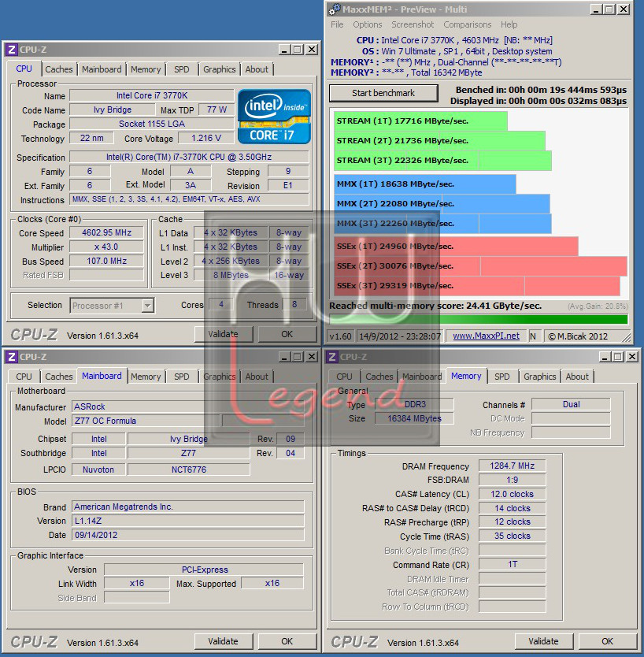Click the Command Rate 1T value
The height and width of the screenshot is (657, 644).
[x=512, y=564]
